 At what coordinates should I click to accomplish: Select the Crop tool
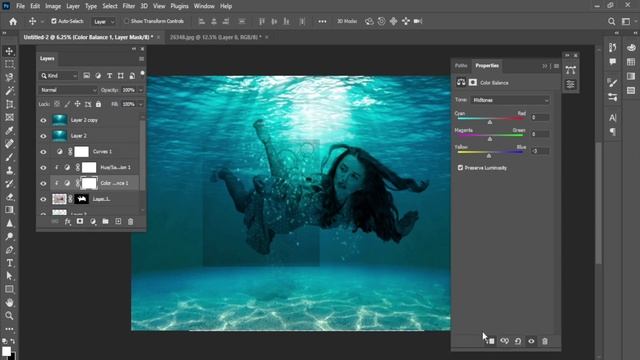(9, 104)
